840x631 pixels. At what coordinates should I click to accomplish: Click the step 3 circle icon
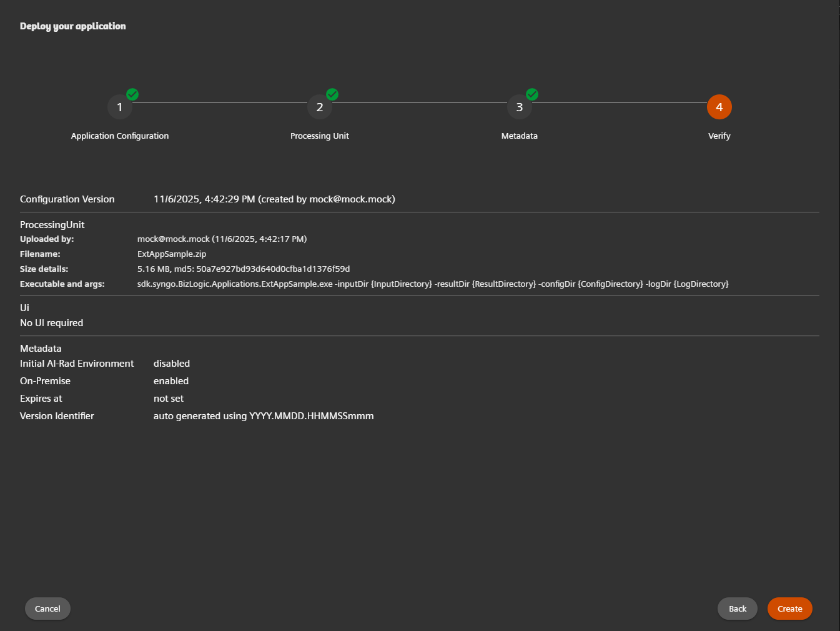(519, 107)
